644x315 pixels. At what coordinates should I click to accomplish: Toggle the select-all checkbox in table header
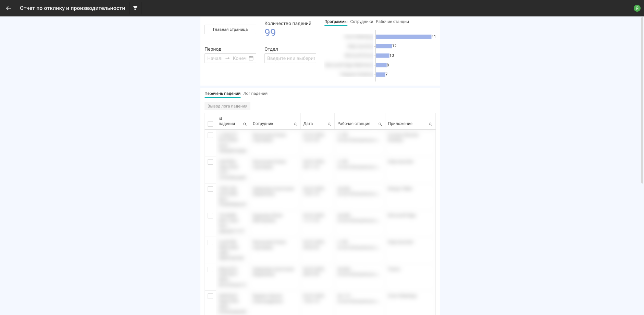pyautogui.click(x=210, y=124)
